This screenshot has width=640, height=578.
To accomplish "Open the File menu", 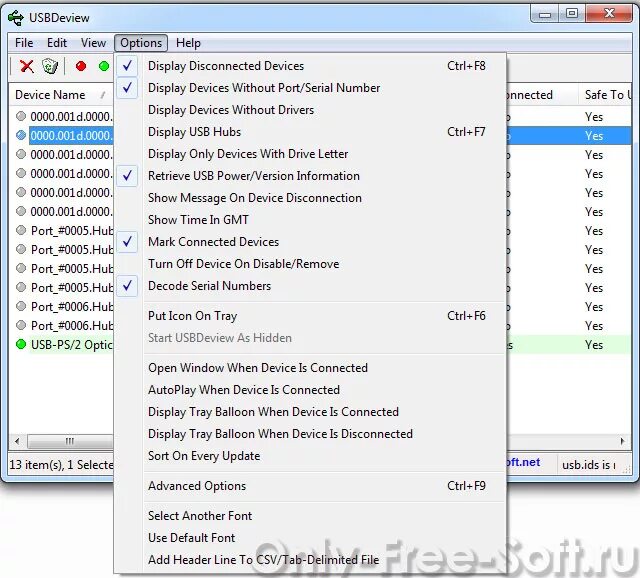I will tap(24, 43).
